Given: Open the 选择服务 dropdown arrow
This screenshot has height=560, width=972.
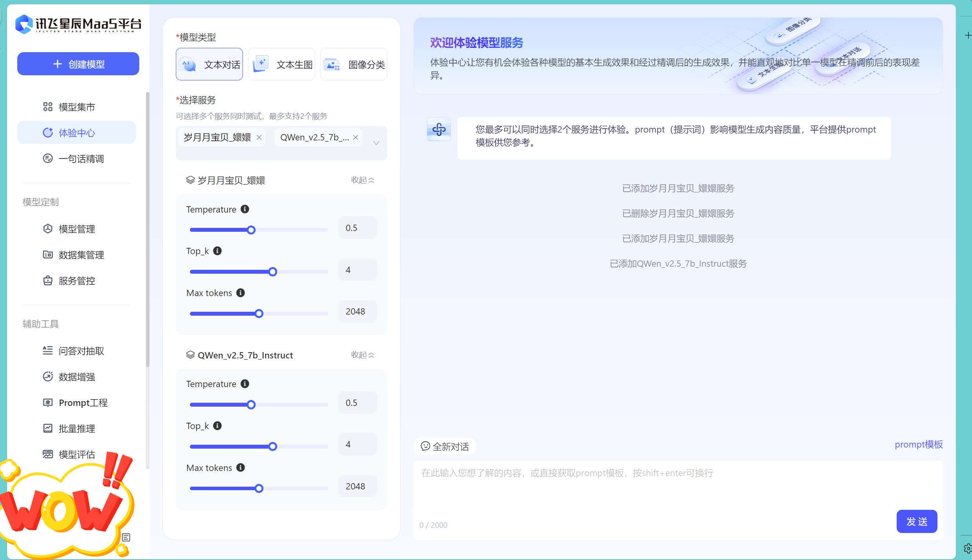Looking at the screenshot, I should point(376,143).
